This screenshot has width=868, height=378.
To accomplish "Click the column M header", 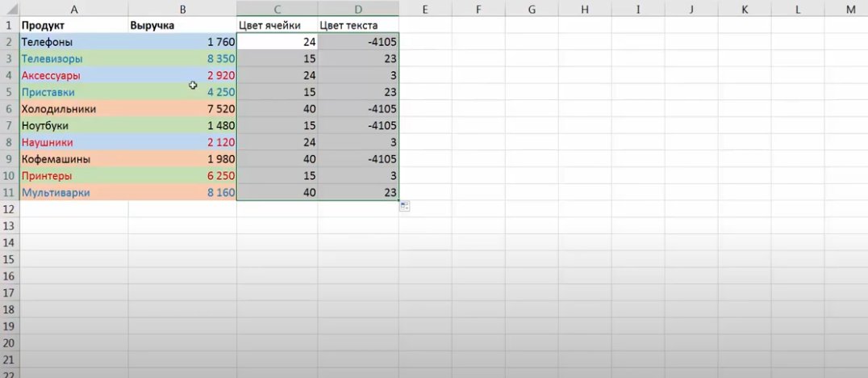I will tap(851, 9).
